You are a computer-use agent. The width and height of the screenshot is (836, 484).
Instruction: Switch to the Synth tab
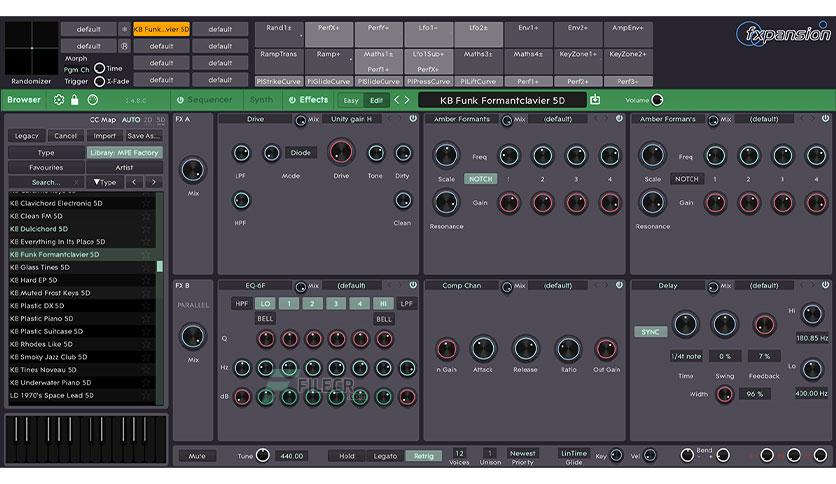tap(261, 100)
